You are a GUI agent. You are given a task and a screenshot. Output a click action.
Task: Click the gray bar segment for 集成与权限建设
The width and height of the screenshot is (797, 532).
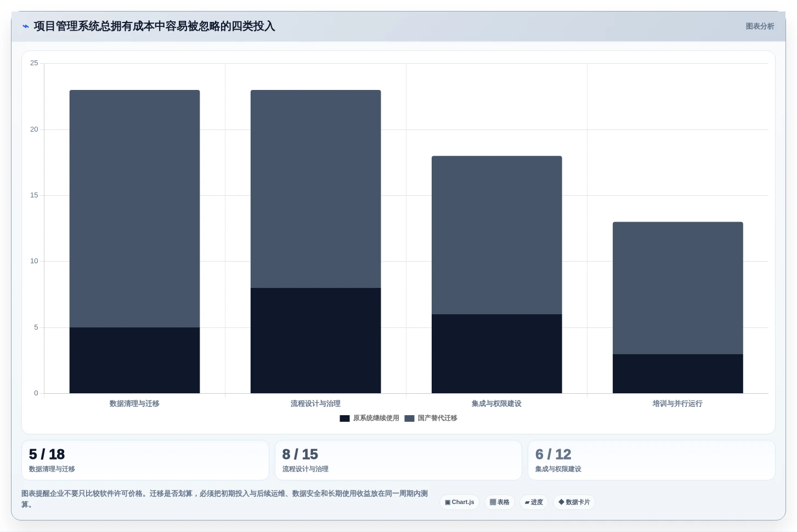[x=496, y=235]
